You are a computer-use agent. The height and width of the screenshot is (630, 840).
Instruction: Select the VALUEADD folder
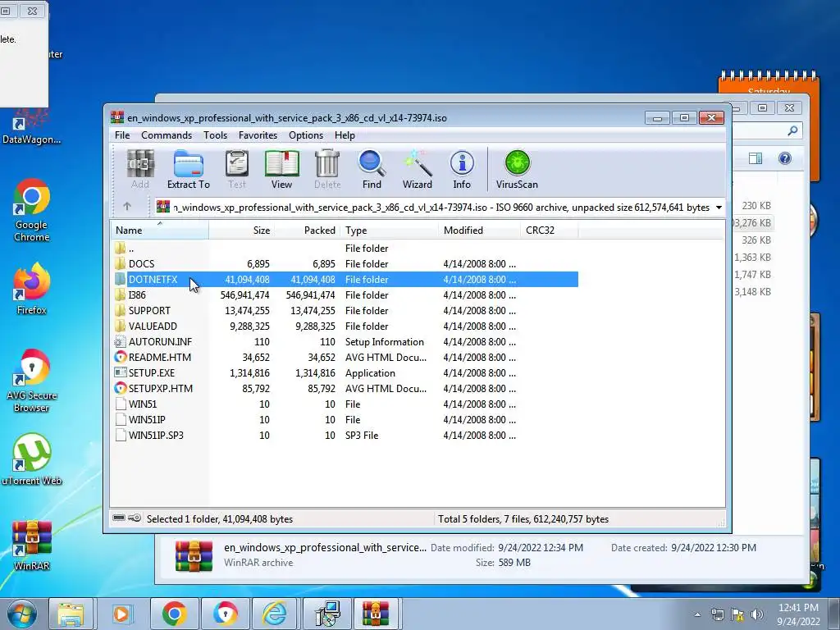coord(345,326)
